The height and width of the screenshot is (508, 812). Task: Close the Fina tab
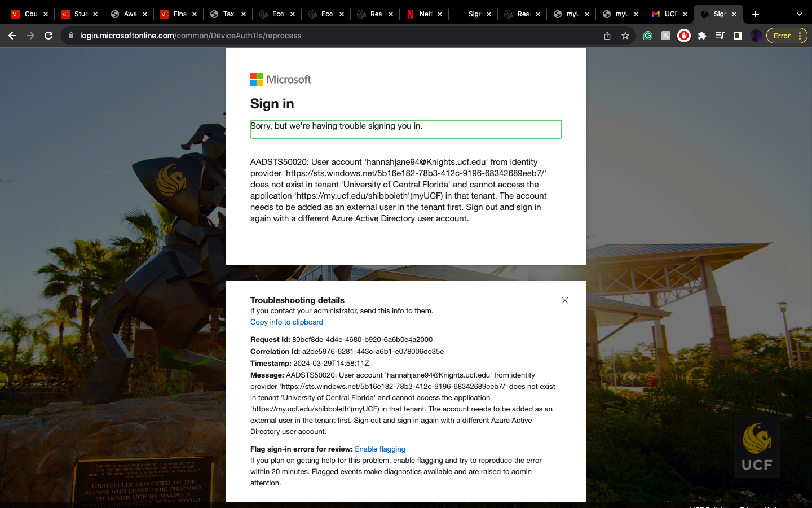coord(195,14)
